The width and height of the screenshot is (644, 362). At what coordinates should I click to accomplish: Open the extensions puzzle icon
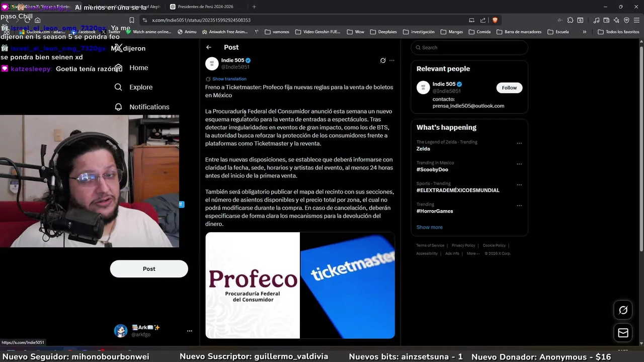[570, 20]
